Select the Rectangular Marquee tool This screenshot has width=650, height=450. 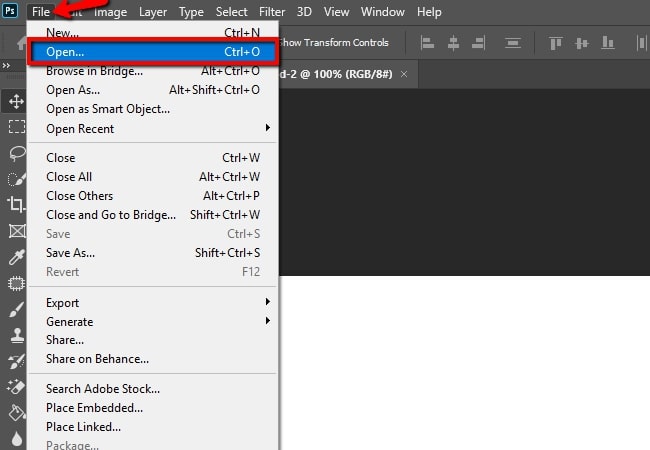click(17, 126)
